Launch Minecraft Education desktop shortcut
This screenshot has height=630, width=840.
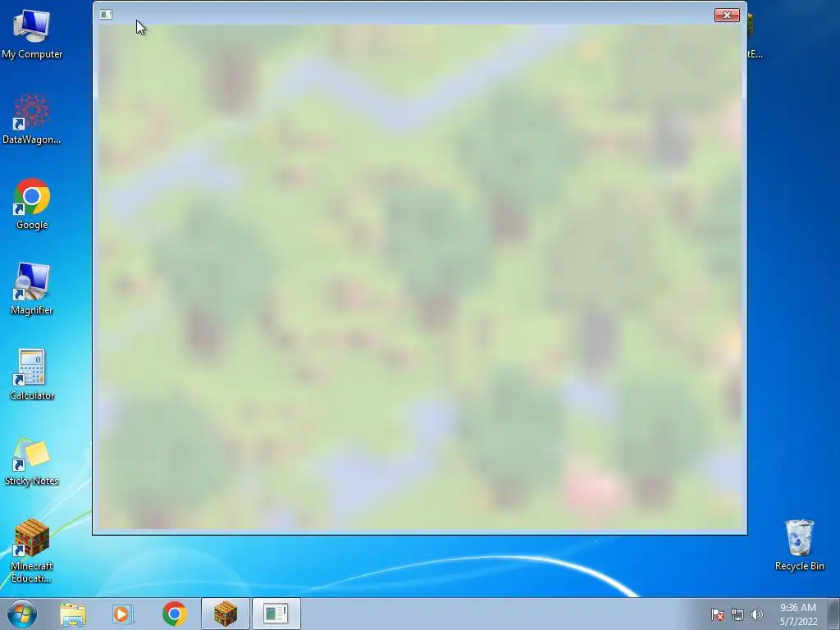pos(32,550)
